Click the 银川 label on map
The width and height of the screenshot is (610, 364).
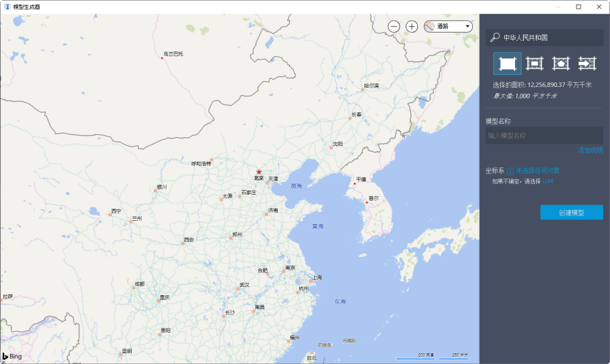[x=162, y=187]
